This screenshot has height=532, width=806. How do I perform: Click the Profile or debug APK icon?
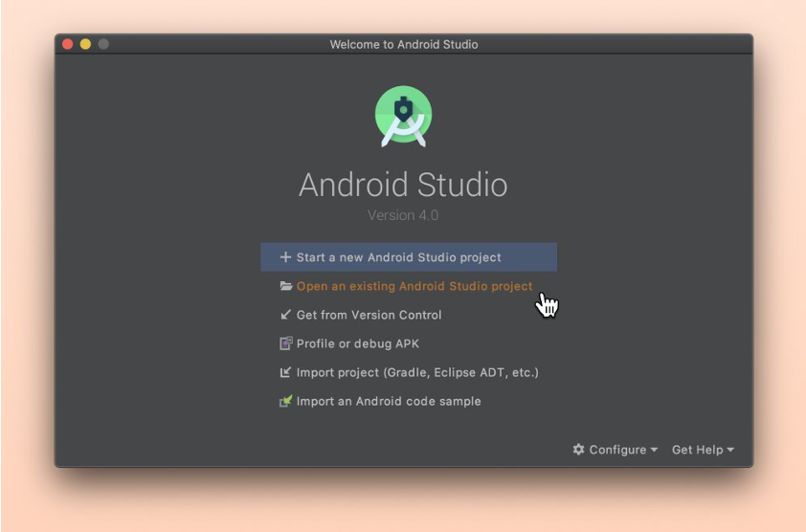(286, 344)
